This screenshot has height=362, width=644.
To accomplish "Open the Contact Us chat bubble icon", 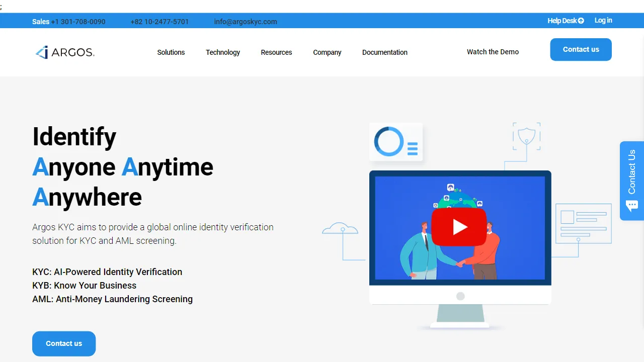I will click(x=632, y=205).
